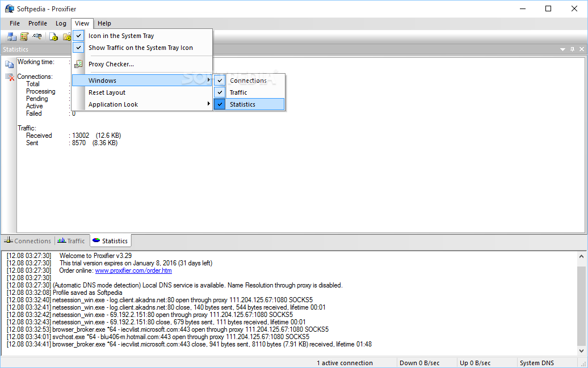Viewport: 588px width, 368px height.
Task: Click 'Sent' traffic value 8570
Action: [x=79, y=143]
